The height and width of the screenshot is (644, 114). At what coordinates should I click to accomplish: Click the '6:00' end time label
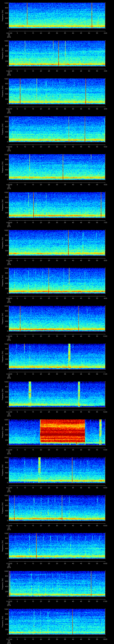[105, 185]
